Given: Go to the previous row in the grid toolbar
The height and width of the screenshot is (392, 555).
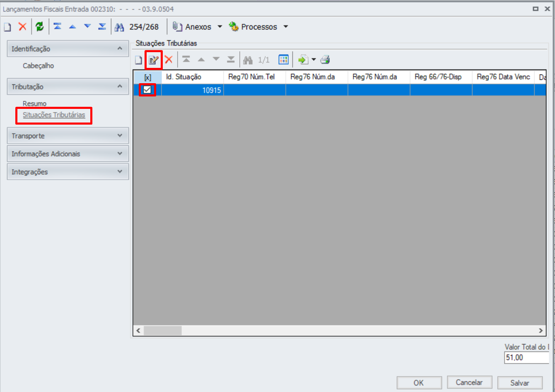Looking at the screenshot, I should coord(201,60).
